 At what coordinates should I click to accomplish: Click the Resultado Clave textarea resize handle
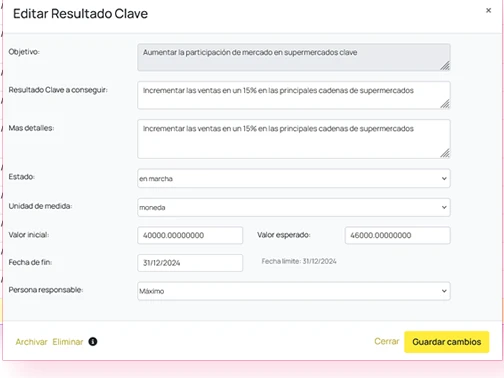point(445,104)
